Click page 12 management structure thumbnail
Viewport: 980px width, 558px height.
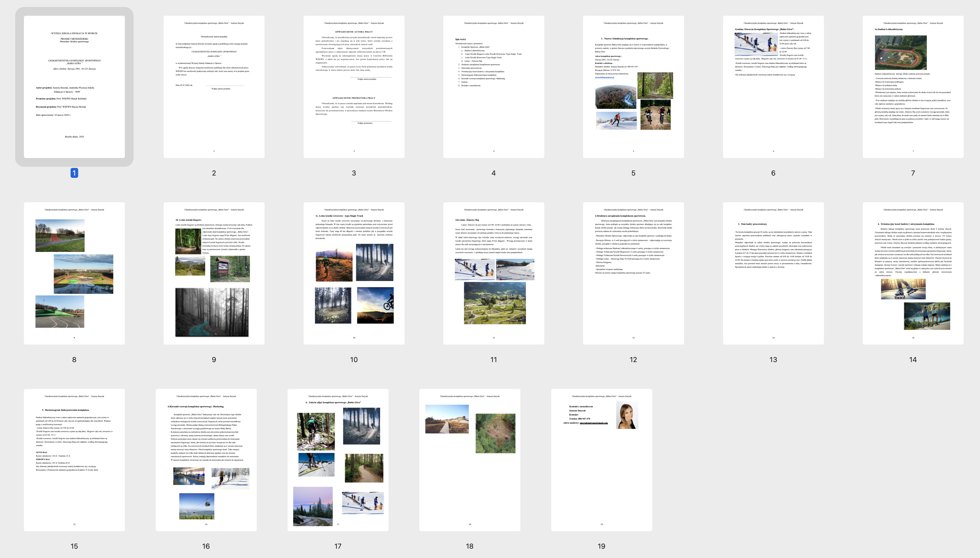pos(633,273)
